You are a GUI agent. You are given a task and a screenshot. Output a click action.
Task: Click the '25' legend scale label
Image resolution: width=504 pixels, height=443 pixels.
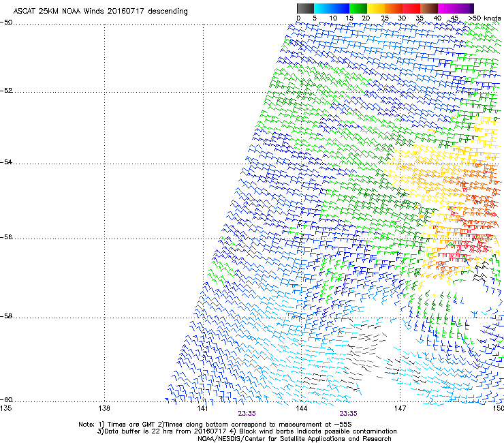384,18
